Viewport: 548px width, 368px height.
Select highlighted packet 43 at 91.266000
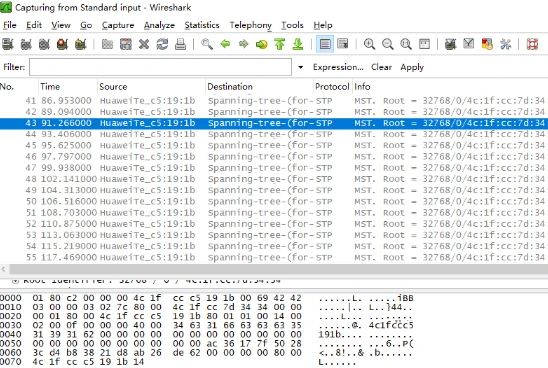click(274, 123)
